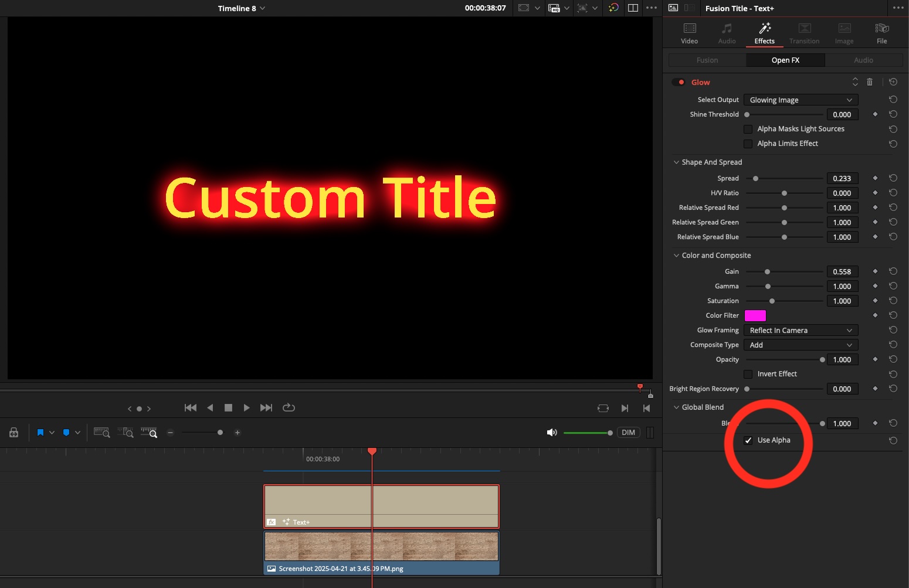Reset the Gamma parameter
The image size is (909, 588).
pyautogui.click(x=893, y=286)
